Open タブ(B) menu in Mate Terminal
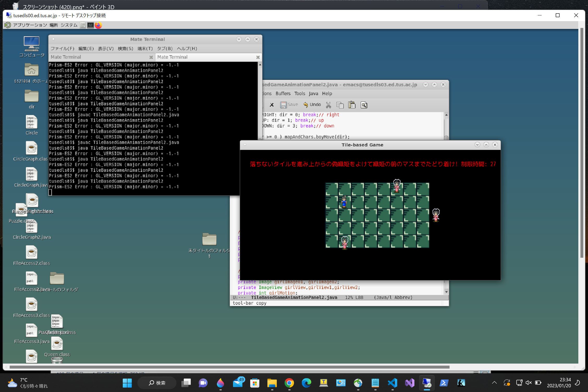 [165, 48]
